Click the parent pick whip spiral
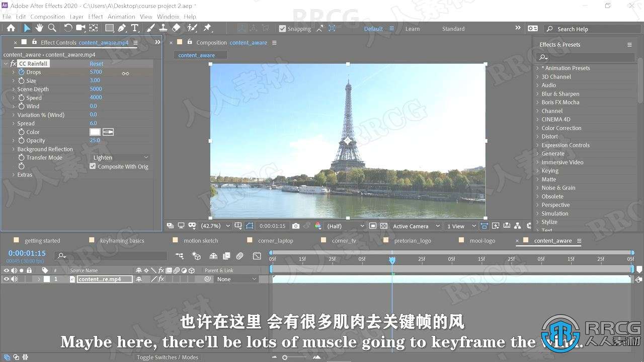This screenshot has height=362, width=644. click(207, 279)
